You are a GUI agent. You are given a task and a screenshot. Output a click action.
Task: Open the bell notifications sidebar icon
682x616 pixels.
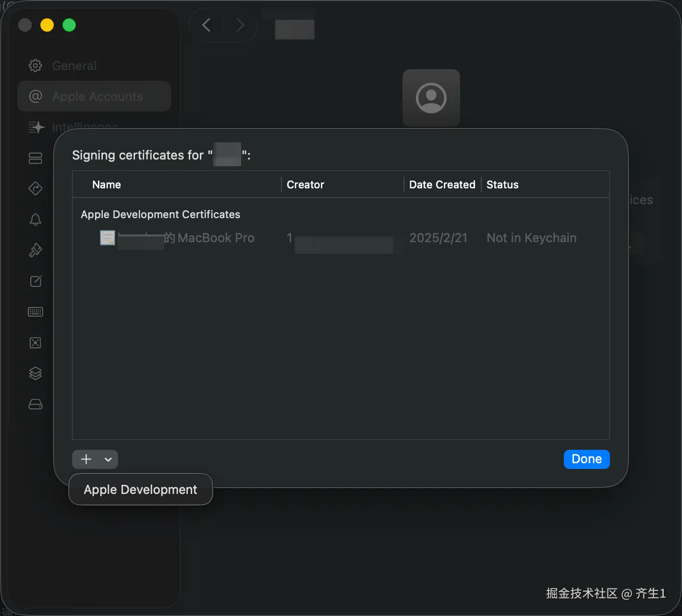point(36,220)
